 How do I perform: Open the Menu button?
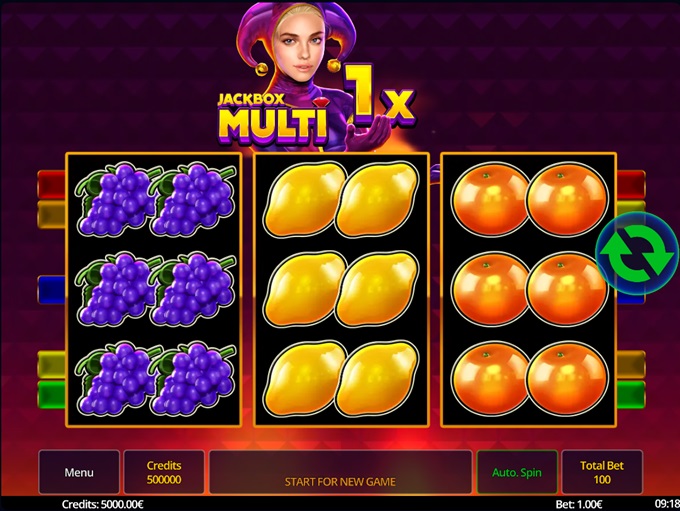(79, 472)
